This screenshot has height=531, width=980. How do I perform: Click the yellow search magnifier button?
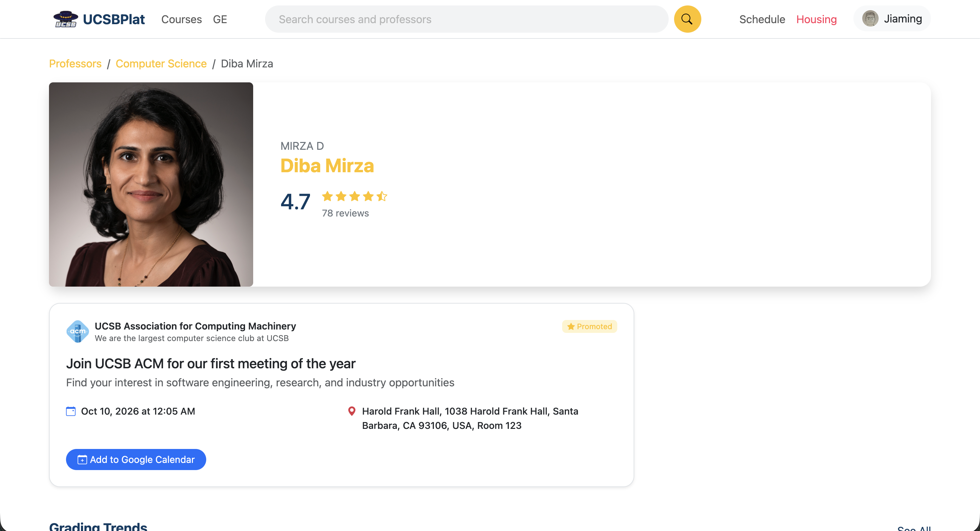tap(687, 19)
